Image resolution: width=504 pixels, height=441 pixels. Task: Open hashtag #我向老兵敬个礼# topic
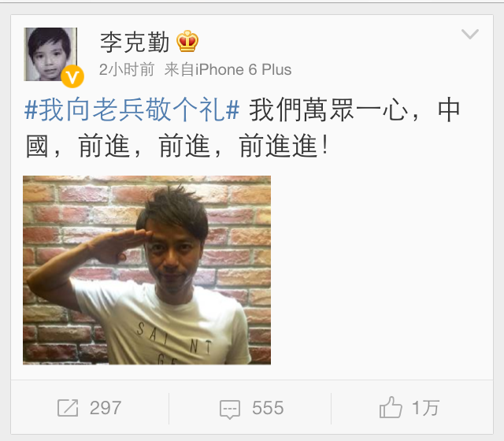[132, 109]
